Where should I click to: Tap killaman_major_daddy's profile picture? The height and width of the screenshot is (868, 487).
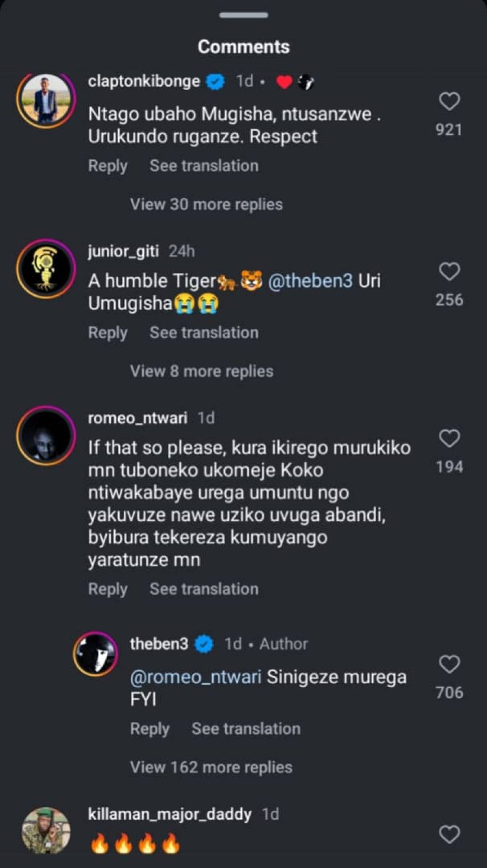tap(45, 831)
